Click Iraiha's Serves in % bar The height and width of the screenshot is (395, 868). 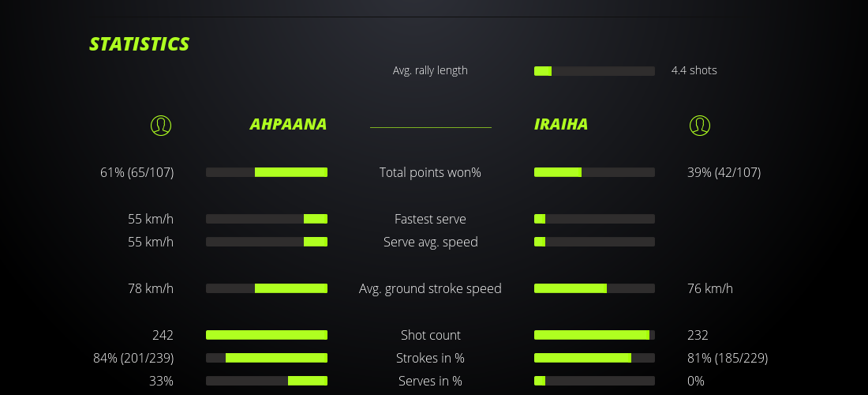594,381
